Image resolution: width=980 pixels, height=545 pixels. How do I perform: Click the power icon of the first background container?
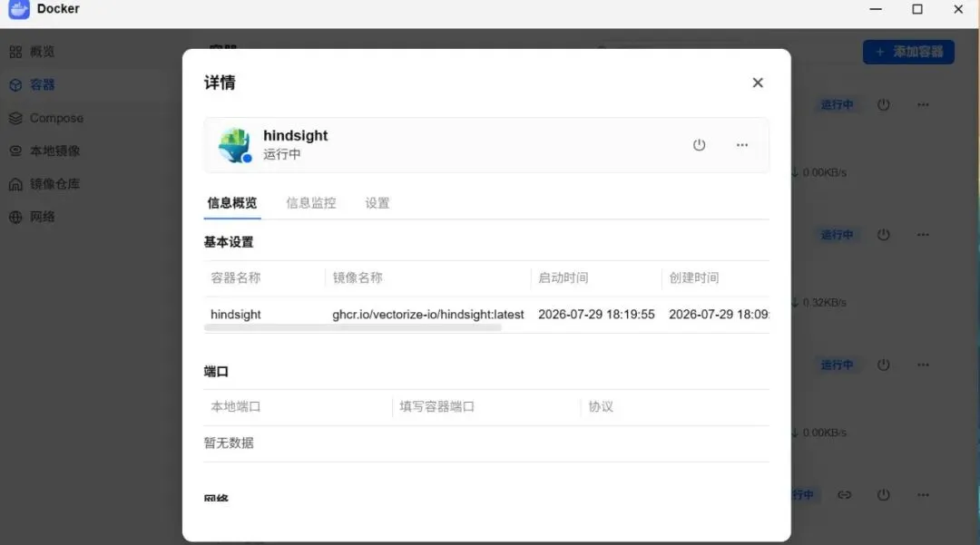883,105
